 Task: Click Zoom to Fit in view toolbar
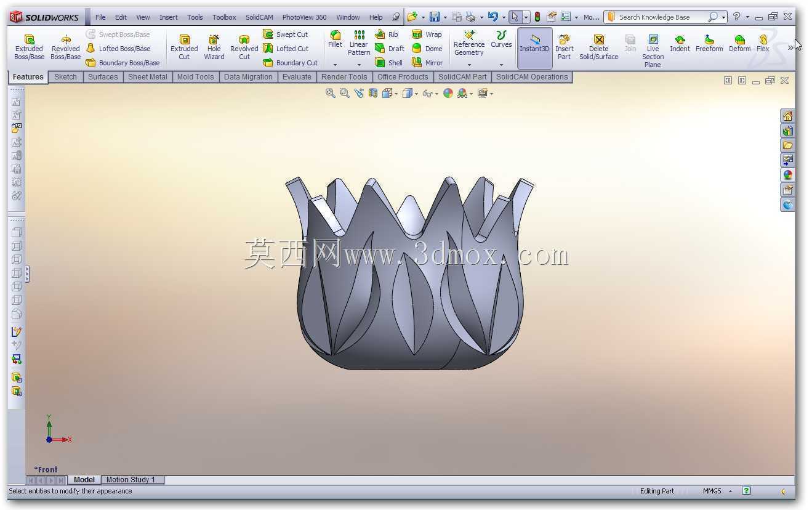click(x=331, y=93)
